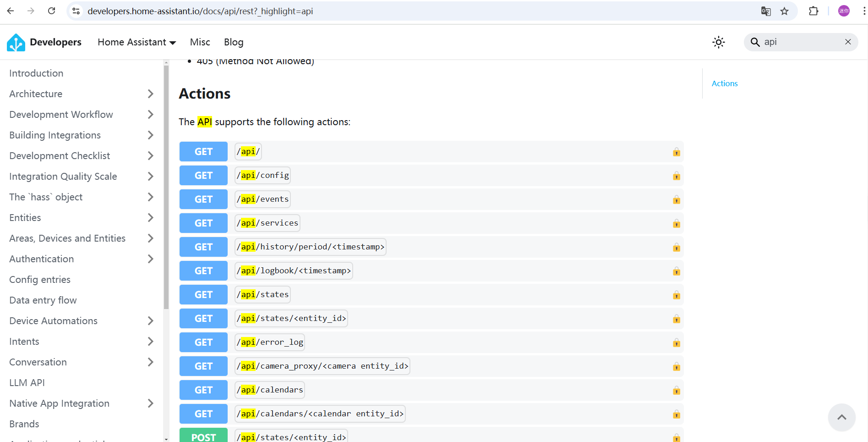Expand the Areas, Devices and Entities chevron
This screenshot has height=442, width=868.
coord(150,238)
